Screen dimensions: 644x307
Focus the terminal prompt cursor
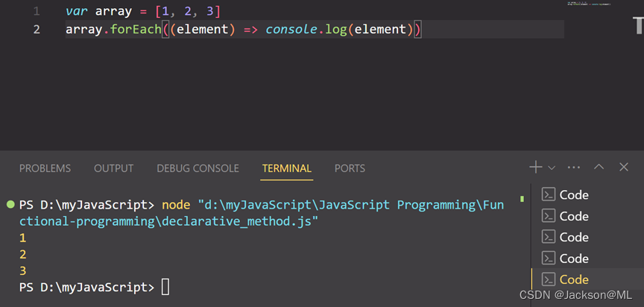(165, 287)
